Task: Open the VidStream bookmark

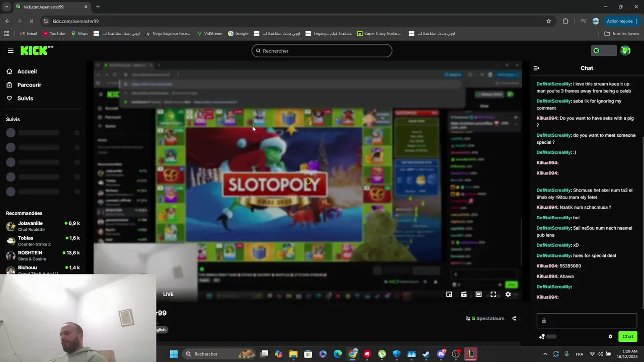Action: point(209,34)
